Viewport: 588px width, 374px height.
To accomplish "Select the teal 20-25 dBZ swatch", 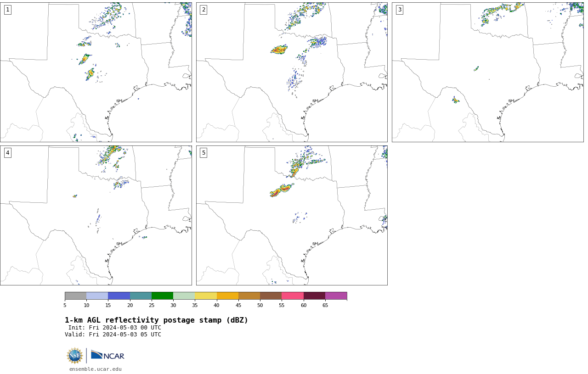I will 141,296.
